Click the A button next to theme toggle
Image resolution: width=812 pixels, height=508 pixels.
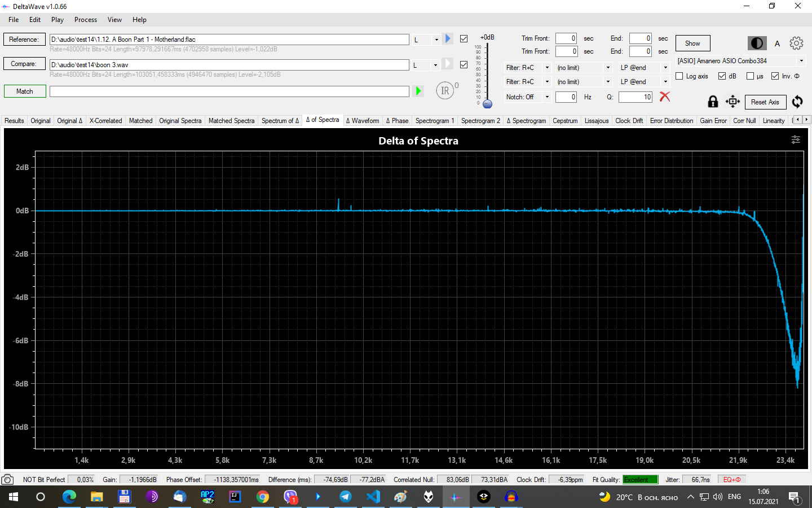[x=777, y=43]
